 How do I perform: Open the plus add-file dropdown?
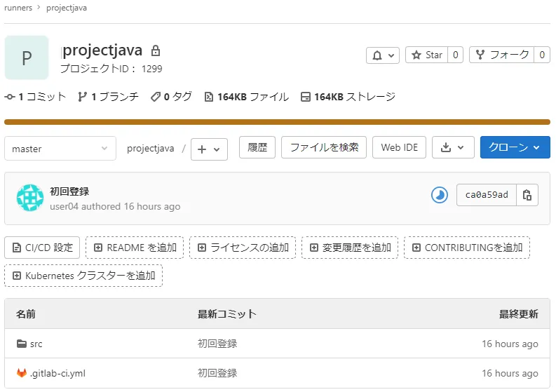[209, 149]
